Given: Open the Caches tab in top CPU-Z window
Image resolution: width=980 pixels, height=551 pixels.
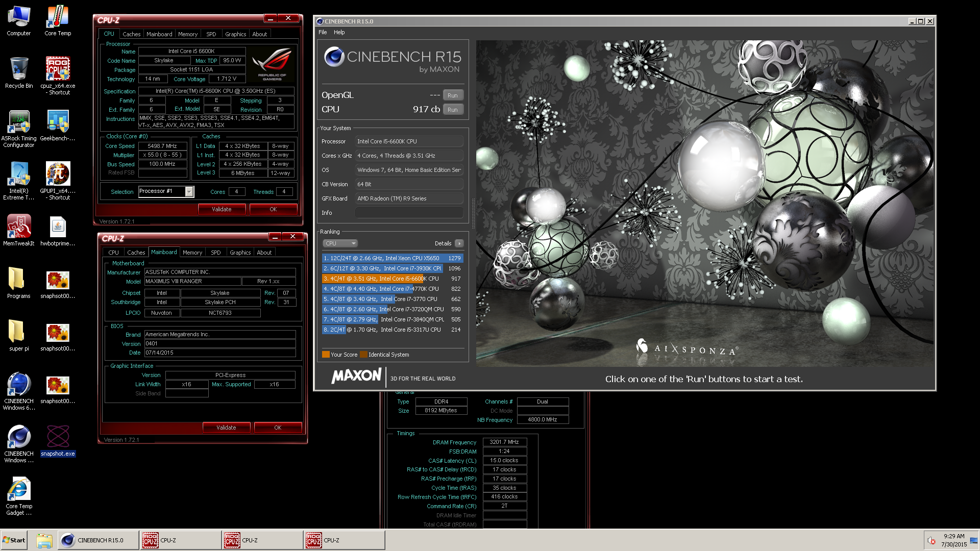Looking at the screenshot, I should pyautogui.click(x=131, y=34).
